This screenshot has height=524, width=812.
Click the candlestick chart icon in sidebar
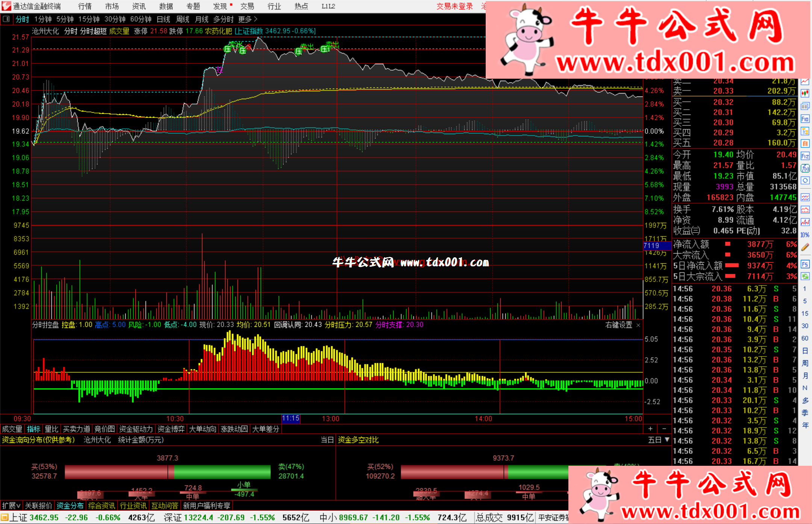point(805,94)
